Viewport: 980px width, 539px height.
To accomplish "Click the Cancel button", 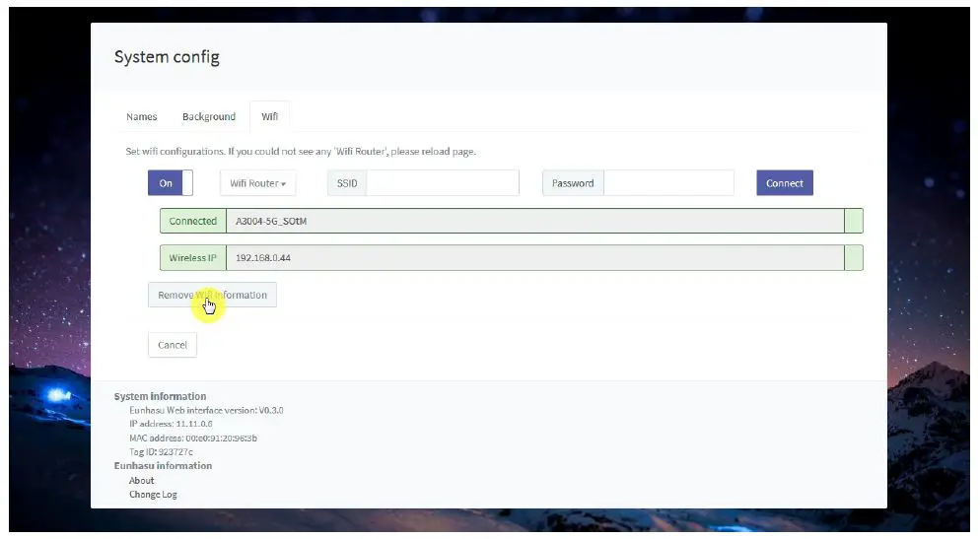I will tap(173, 345).
